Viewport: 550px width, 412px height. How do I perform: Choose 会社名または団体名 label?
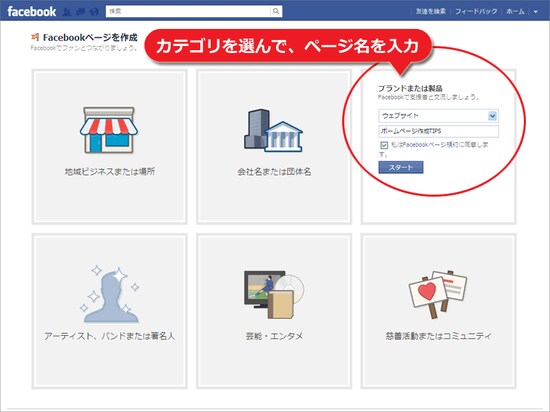click(274, 171)
